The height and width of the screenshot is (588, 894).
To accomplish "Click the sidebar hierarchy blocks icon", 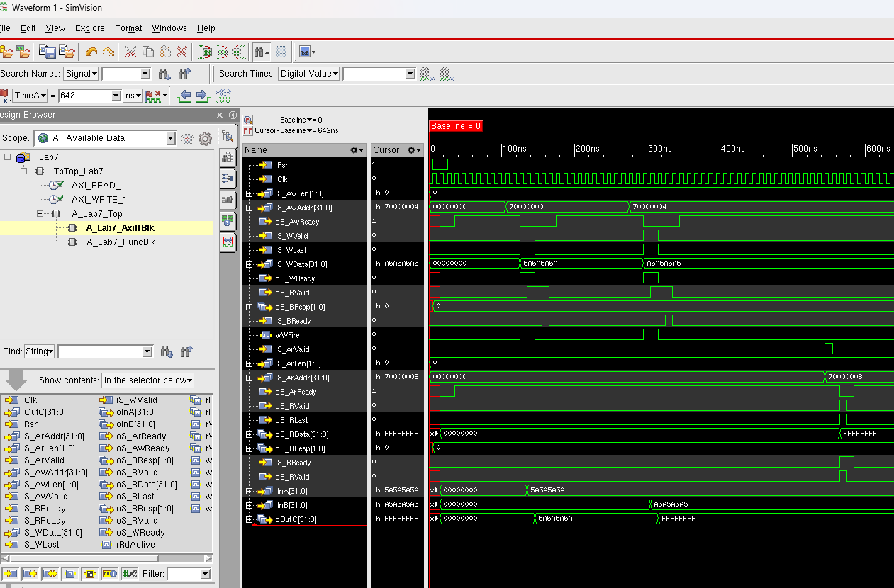I will (x=228, y=157).
